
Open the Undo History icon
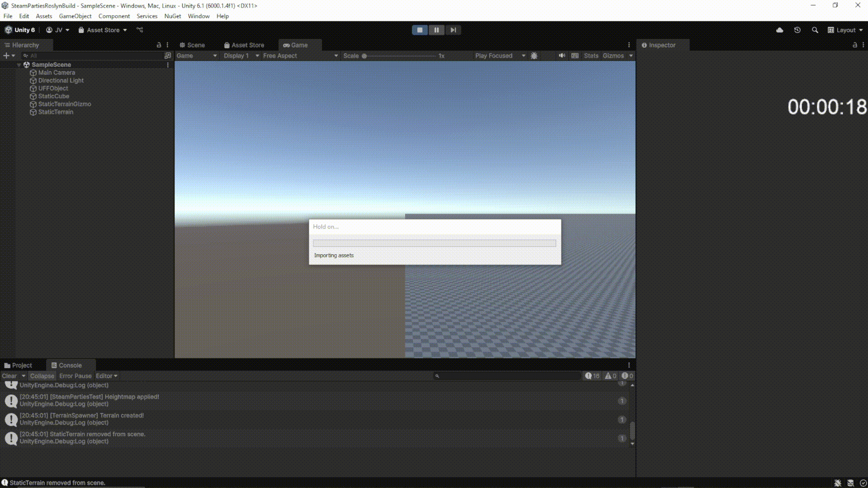point(797,30)
